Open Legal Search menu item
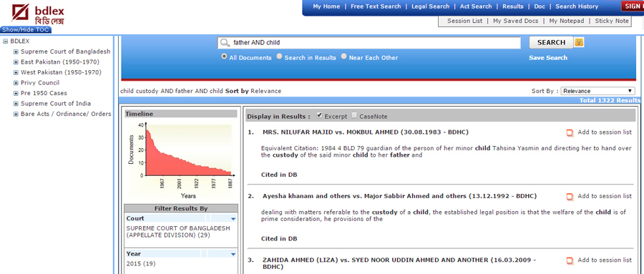644x274 pixels. point(431,6)
